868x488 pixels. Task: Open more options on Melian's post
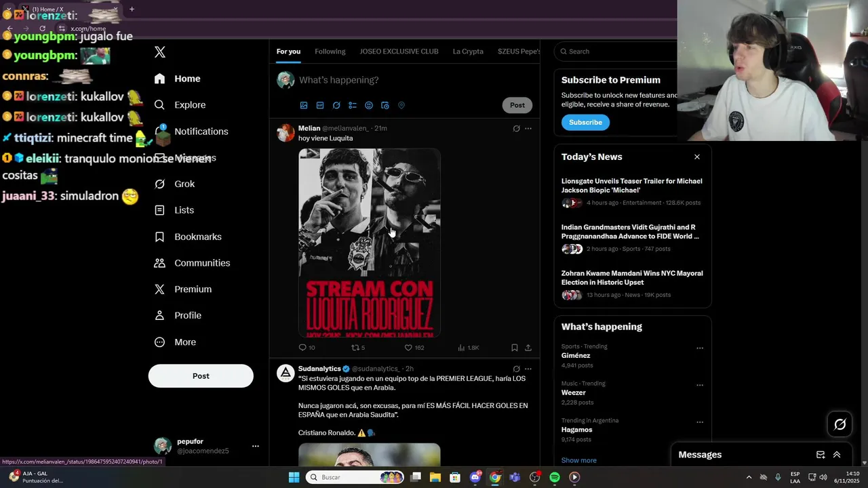pyautogui.click(x=528, y=129)
